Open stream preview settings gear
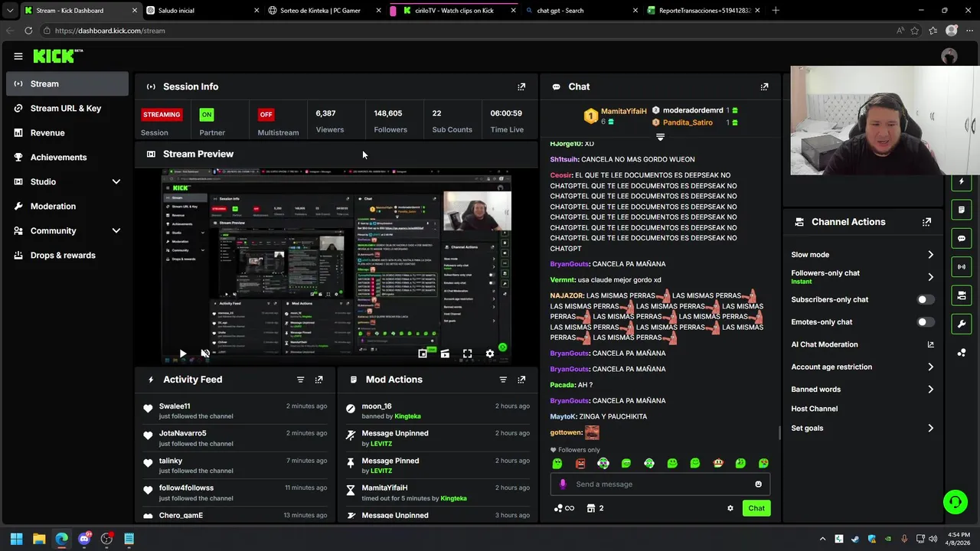The width and height of the screenshot is (980, 551). coord(490,354)
